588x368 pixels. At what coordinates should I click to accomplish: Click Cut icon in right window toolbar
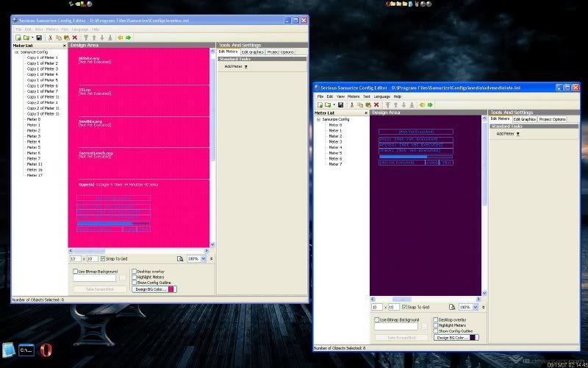pyautogui.click(x=352, y=105)
